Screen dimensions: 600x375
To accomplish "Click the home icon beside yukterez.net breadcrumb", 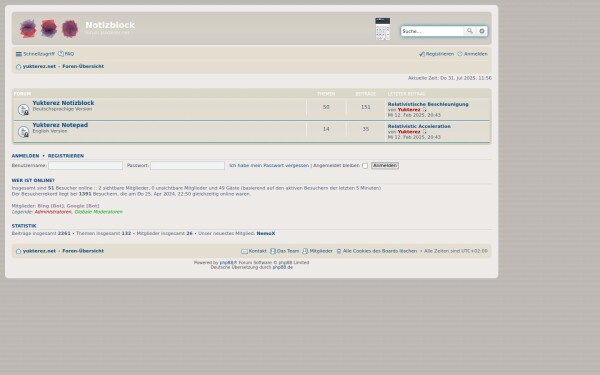I will (18, 67).
